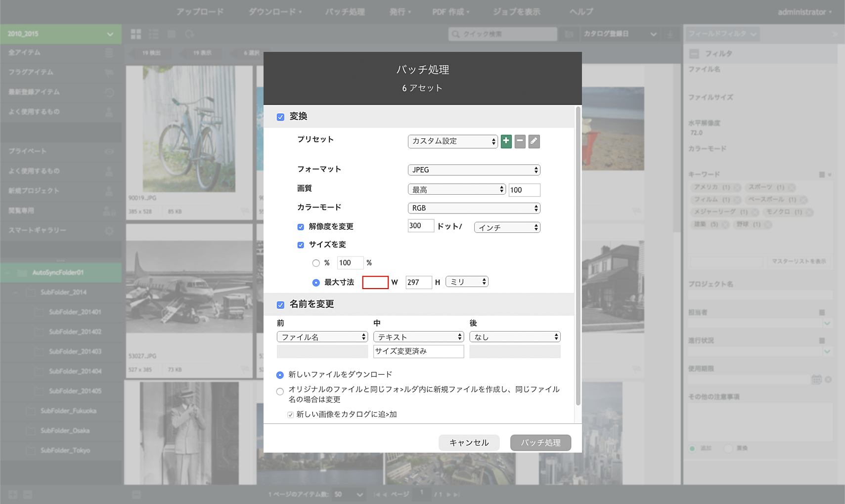The width and height of the screenshot is (845, 504).
Task: Click the refresh icon in catalog toolbar
Action: tap(189, 34)
